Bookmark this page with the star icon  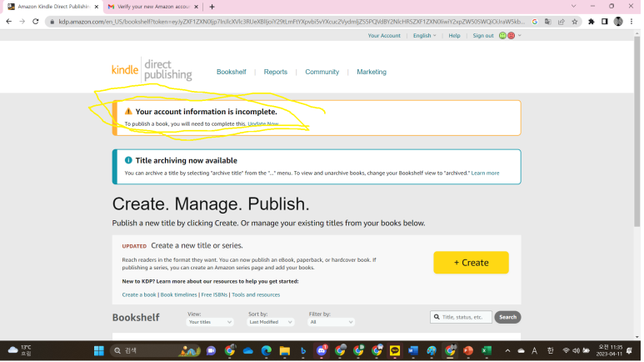click(575, 22)
